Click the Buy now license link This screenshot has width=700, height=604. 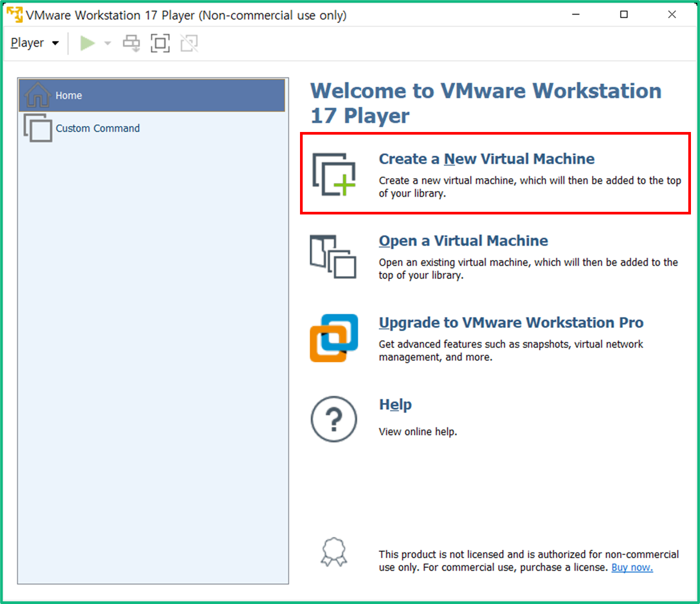click(x=632, y=567)
